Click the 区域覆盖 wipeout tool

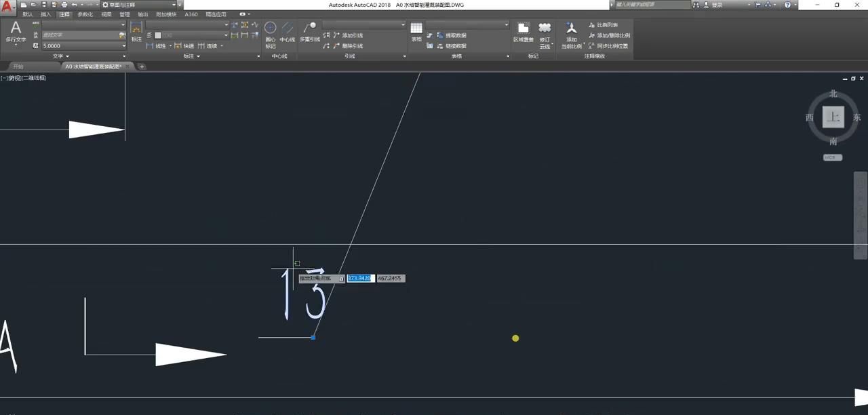click(523, 32)
